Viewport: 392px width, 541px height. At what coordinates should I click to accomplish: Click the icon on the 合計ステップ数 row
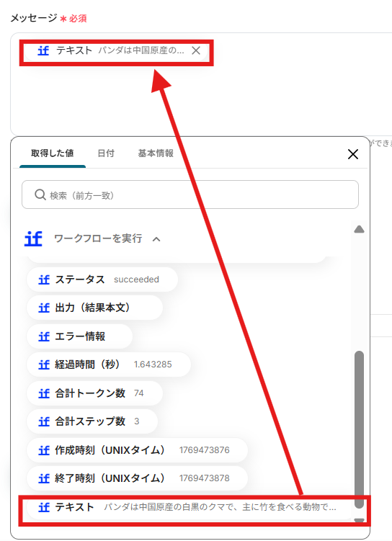tap(44, 421)
